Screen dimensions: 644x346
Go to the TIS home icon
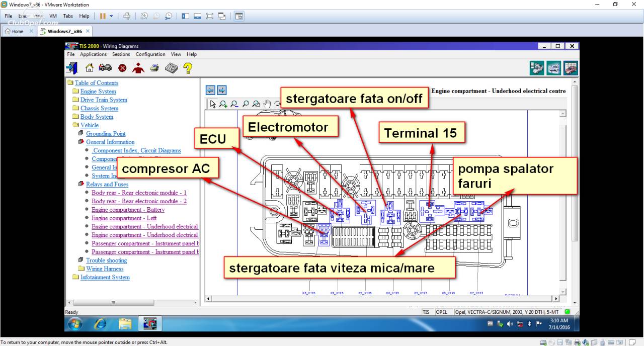[x=89, y=68]
